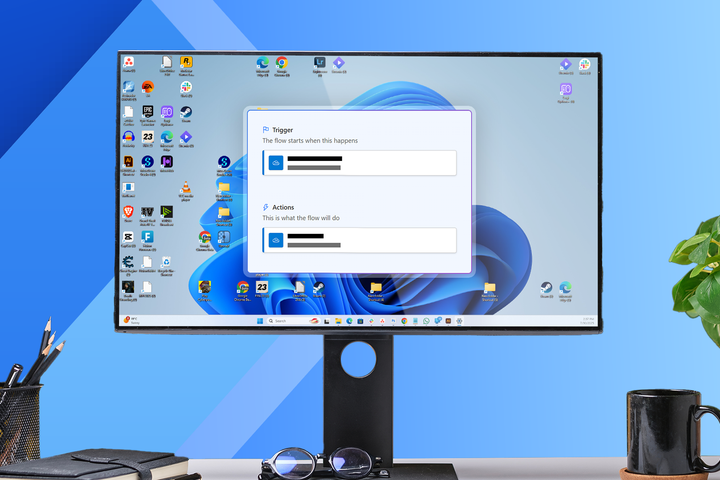
Task: Launch the Adobe Lightroom Lr desktop icon
Action: pos(320,62)
